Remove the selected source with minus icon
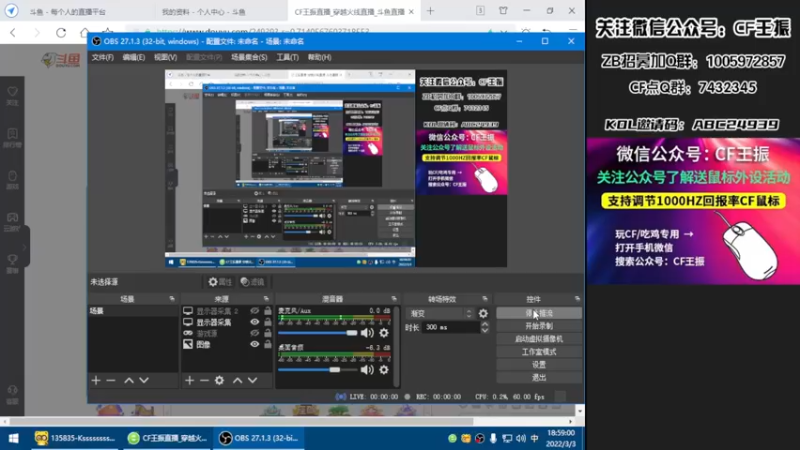Viewport: 800px width, 450px height. click(204, 380)
